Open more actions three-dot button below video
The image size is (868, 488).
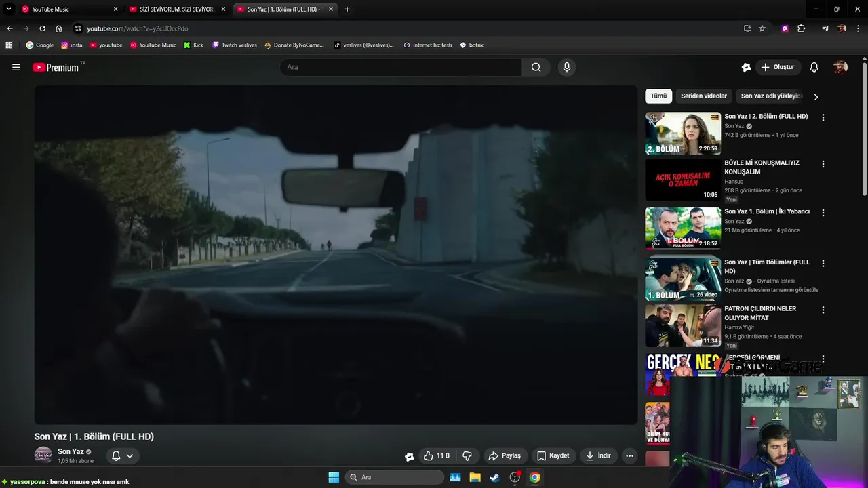(630, 456)
